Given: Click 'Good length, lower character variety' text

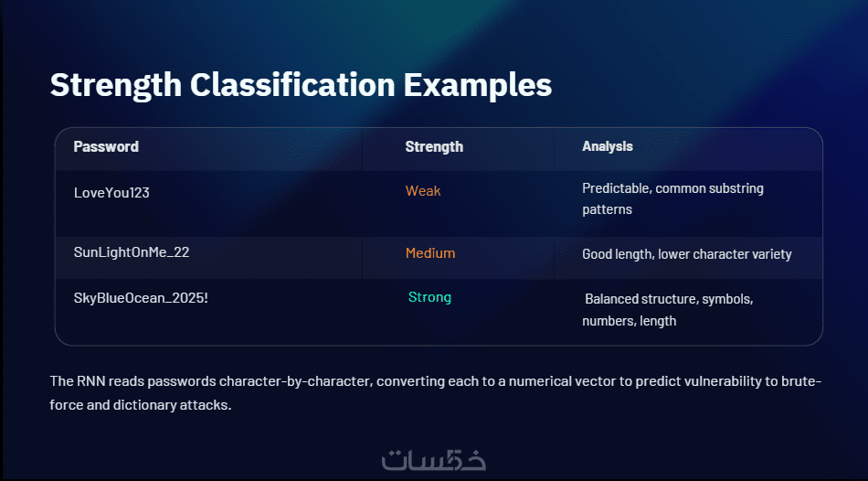Looking at the screenshot, I should 686,254.
